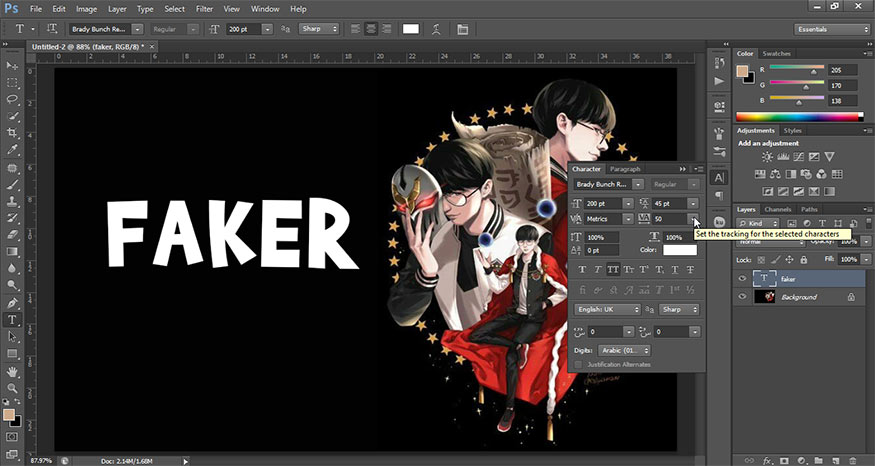Image resolution: width=875 pixels, height=466 pixels.
Task: Close the Untitled-2 document tab
Action: pyautogui.click(x=152, y=46)
